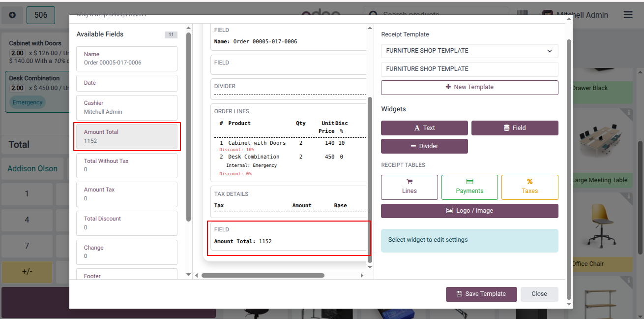This screenshot has height=319, width=644.
Task: Click the +/- numpad key
Action: (27, 272)
